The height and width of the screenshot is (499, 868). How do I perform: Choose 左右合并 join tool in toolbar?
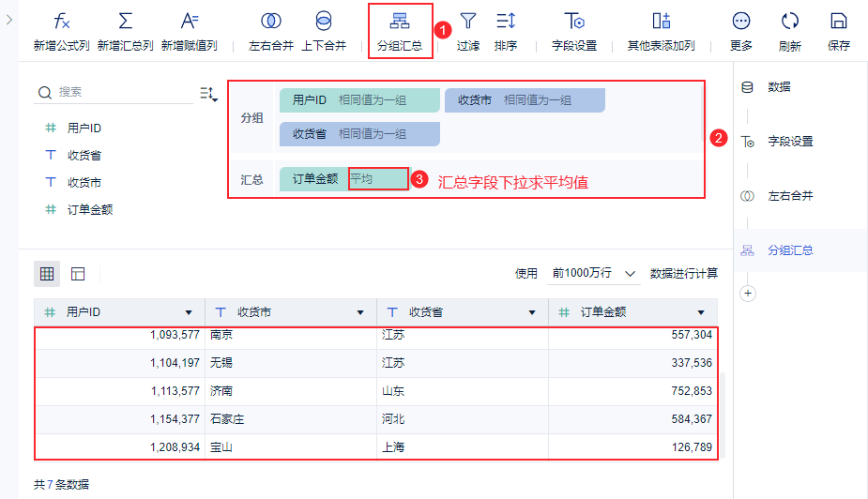270,32
